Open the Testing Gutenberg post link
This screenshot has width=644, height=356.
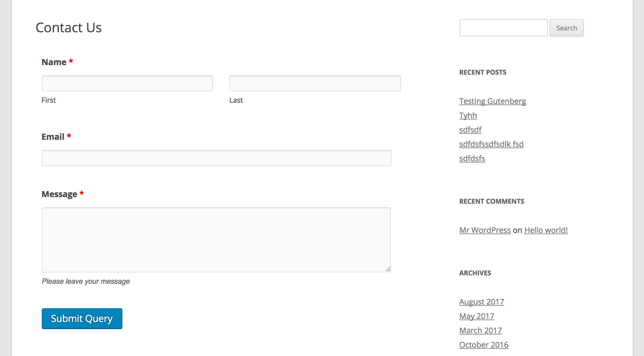(492, 101)
